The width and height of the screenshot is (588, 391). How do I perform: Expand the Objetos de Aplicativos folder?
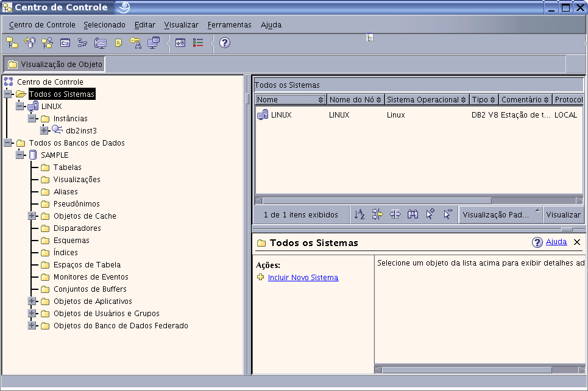click(32, 301)
